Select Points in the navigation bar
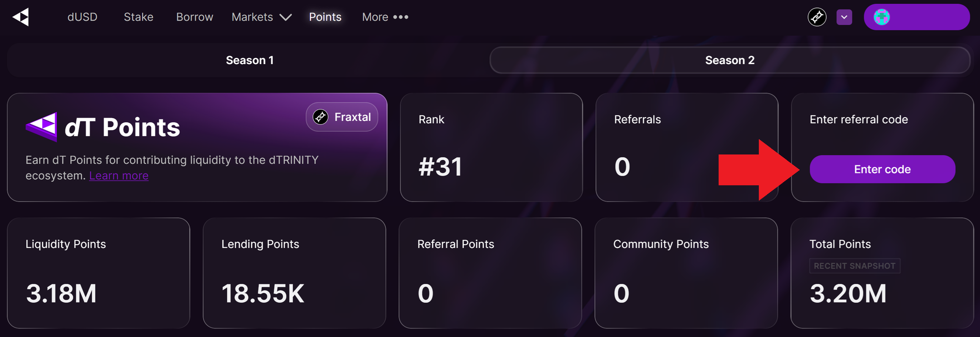The width and height of the screenshot is (980, 337). click(x=325, y=17)
